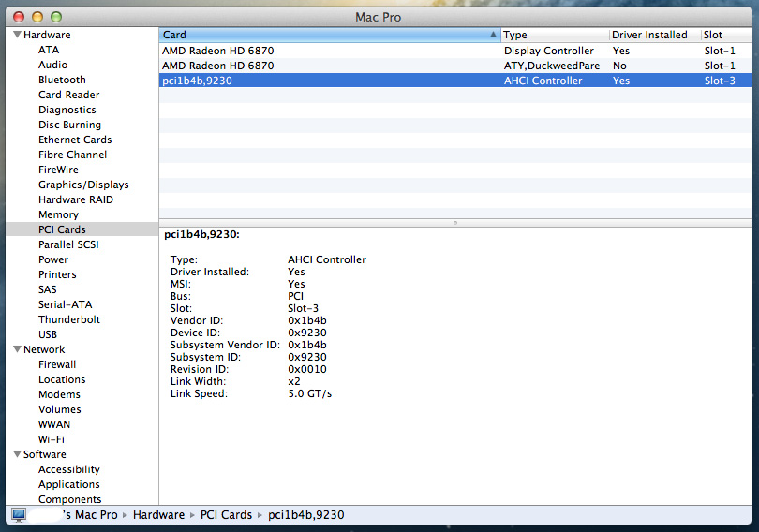Open Printers in the sidebar
The image size is (759, 532).
57,274
